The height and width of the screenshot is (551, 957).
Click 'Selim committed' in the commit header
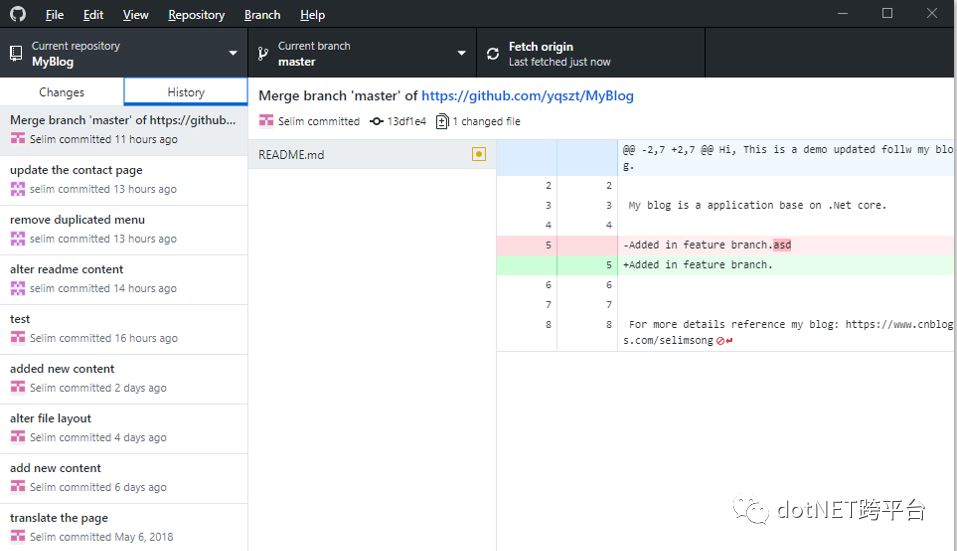[319, 121]
